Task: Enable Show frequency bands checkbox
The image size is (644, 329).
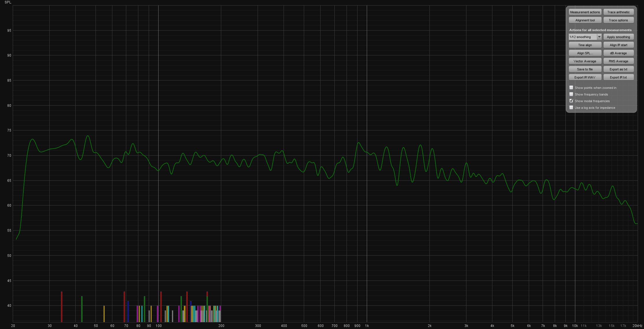Action: 571,94
